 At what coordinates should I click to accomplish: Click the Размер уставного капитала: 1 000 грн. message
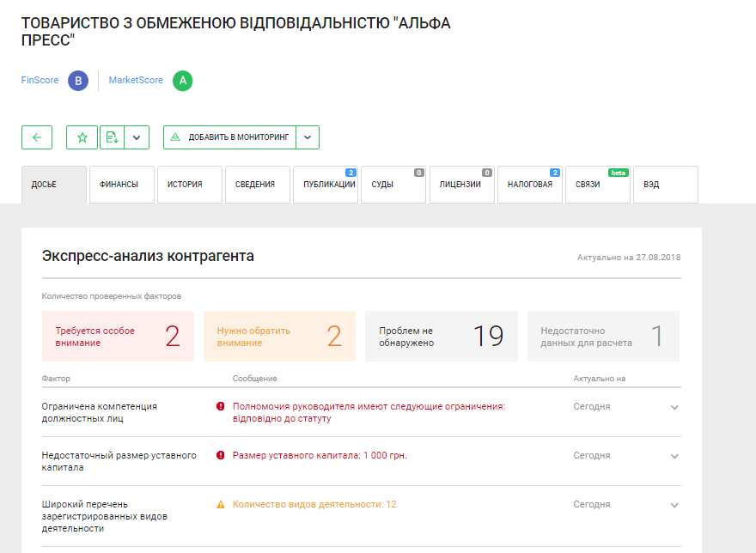(x=320, y=455)
